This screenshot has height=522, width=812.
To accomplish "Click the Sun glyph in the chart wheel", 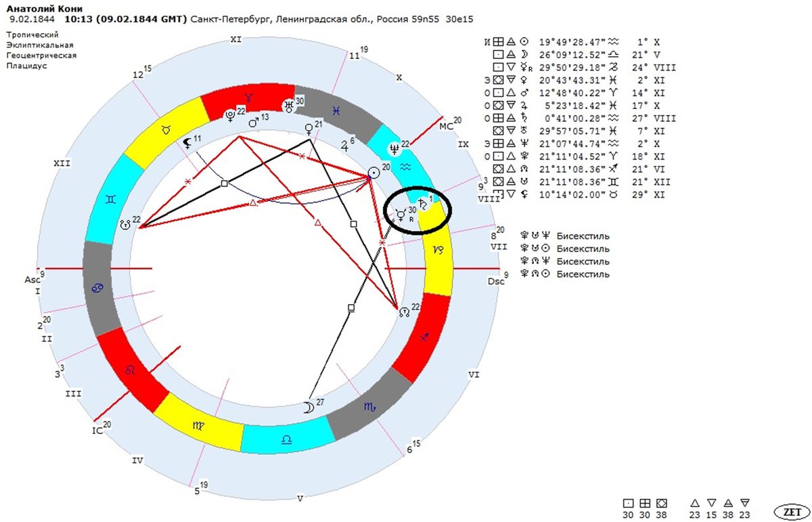I will (374, 173).
